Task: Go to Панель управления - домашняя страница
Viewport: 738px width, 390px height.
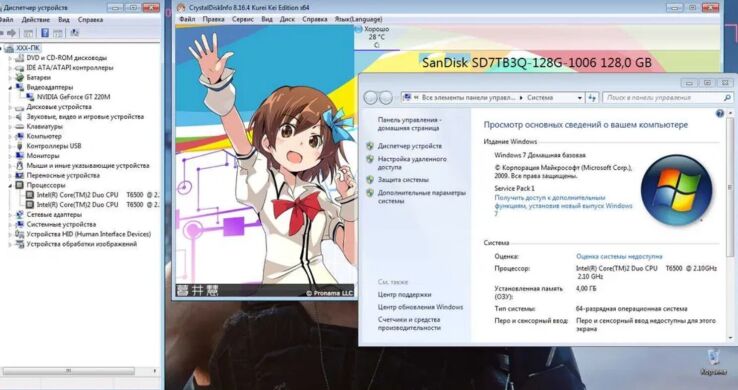Action: pyautogui.click(x=409, y=124)
